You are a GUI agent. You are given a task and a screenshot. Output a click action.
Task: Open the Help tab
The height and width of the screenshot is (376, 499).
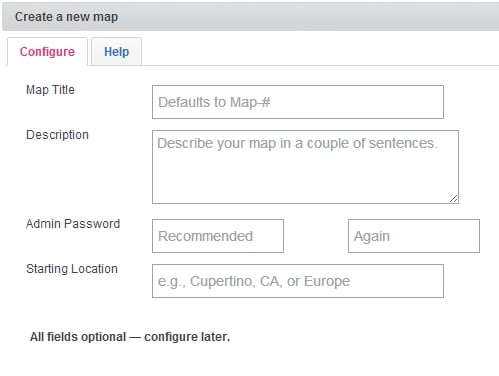[116, 52]
